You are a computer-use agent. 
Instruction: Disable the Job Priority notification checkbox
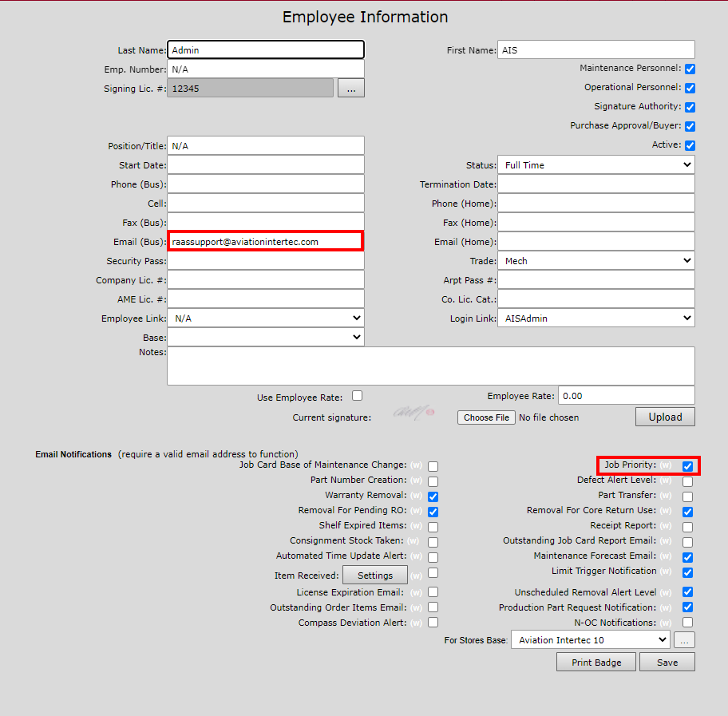pos(687,466)
